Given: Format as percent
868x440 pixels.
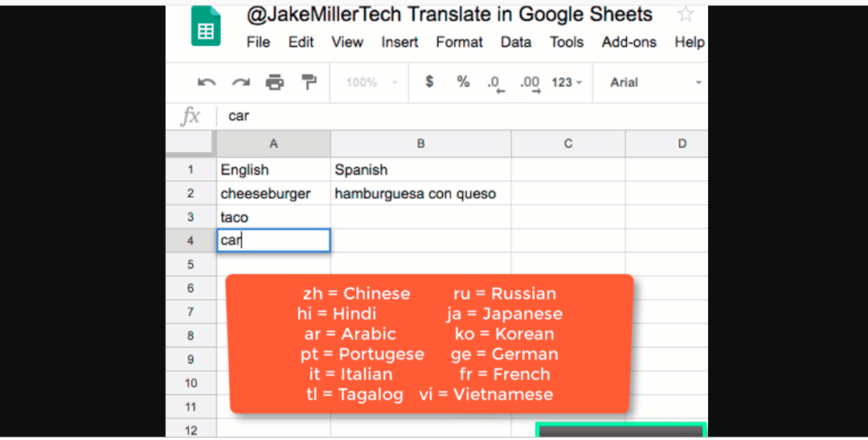Looking at the screenshot, I should (x=464, y=82).
